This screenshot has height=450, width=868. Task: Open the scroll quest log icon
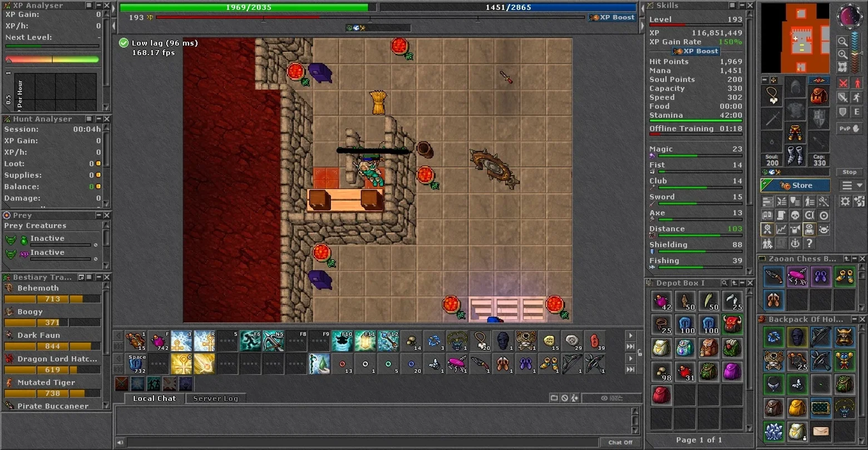point(782,215)
